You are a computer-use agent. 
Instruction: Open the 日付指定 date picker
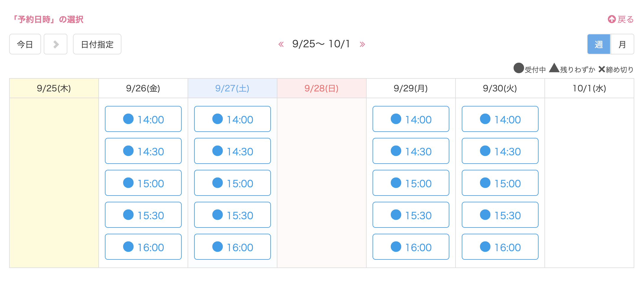coord(97,44)
